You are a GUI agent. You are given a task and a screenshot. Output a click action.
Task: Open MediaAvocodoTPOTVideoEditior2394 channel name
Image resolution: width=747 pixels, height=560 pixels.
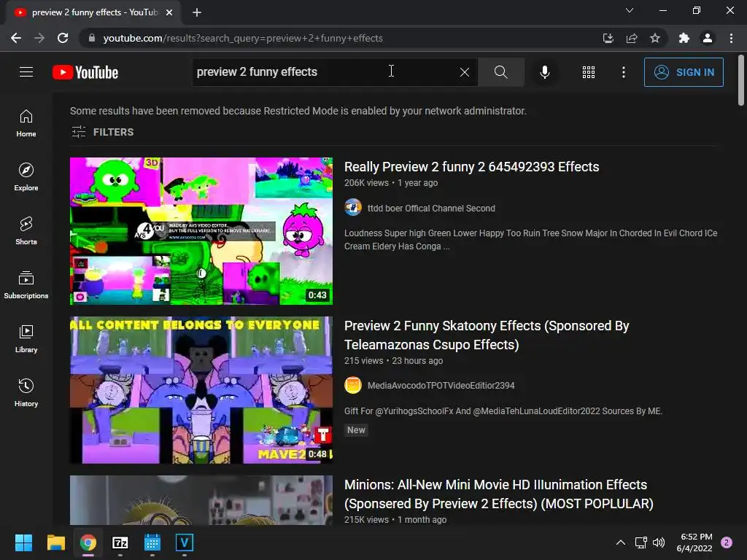[441, 385]
